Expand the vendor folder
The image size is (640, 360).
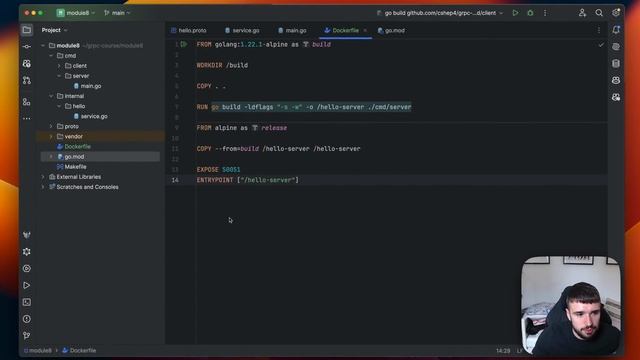(x=51, y=136)
